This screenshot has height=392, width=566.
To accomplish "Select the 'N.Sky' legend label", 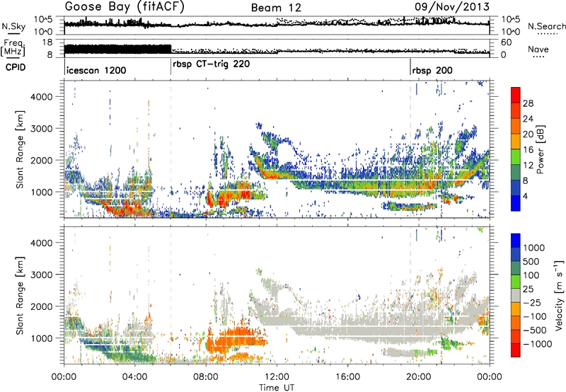I will 13,26.
